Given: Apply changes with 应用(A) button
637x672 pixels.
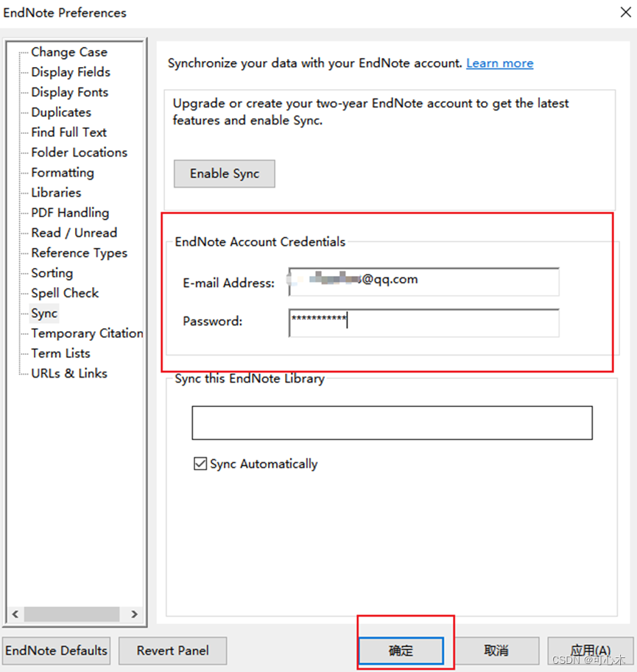Looking at the screenshot, I should tap(591, 651).
